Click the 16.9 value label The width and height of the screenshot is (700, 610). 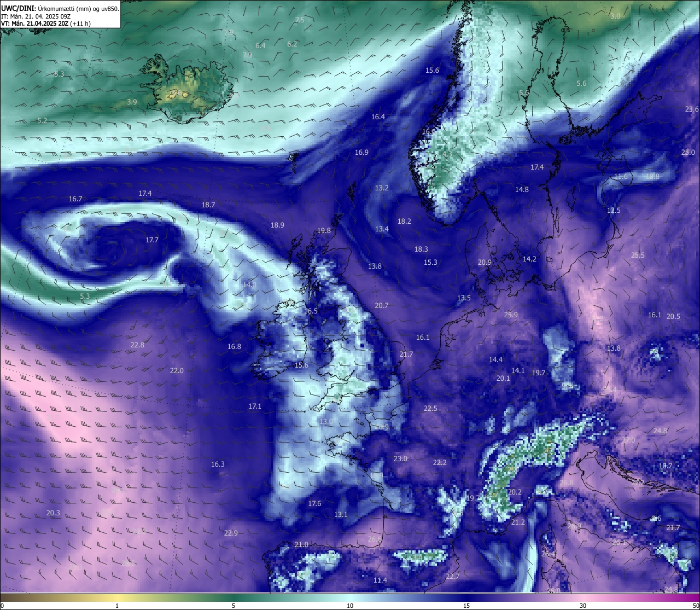(x=361, y=152)
